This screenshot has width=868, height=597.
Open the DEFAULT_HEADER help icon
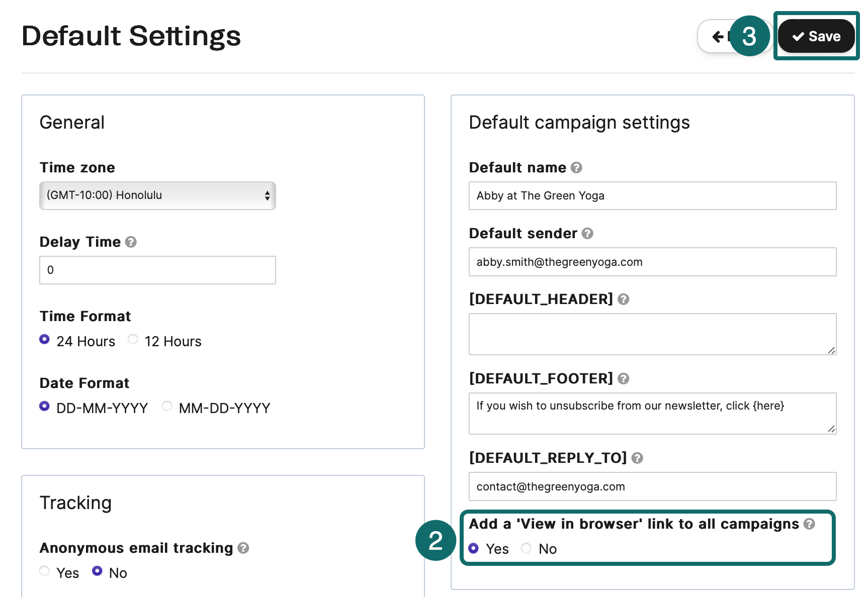[x=624, y=299]
